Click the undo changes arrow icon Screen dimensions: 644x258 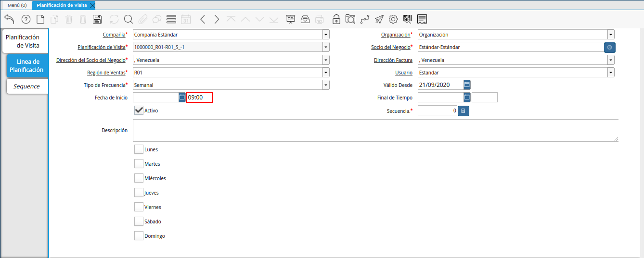click(x=9, y=19)
